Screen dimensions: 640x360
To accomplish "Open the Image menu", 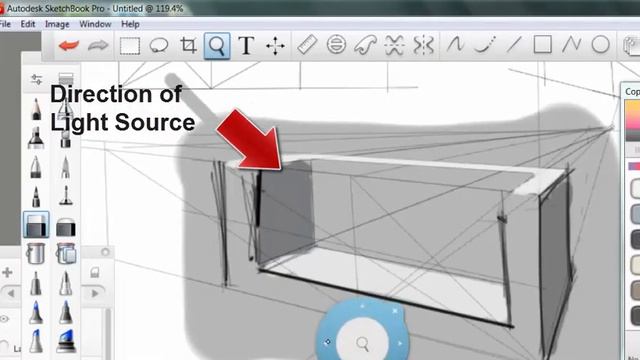I will (57, 24).
